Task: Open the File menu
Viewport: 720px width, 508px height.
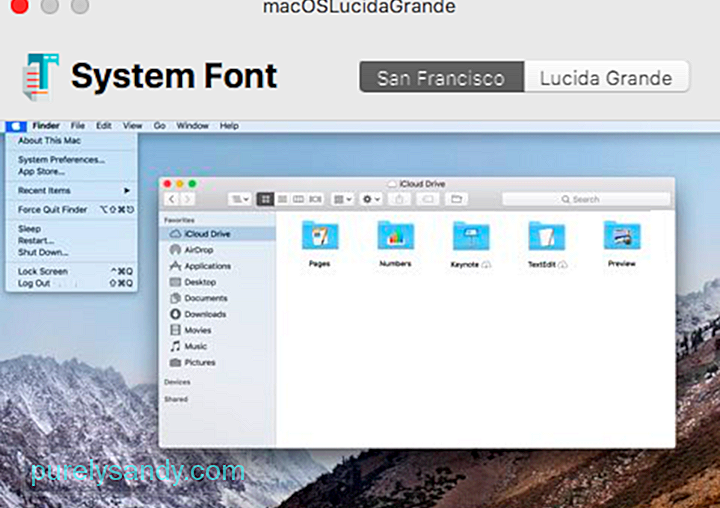Action: [x=78, y=126]
